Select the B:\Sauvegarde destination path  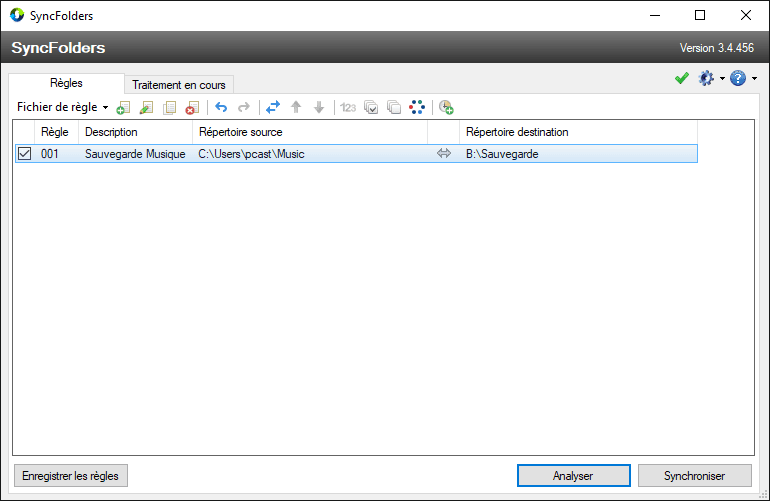tap(502, 154)
